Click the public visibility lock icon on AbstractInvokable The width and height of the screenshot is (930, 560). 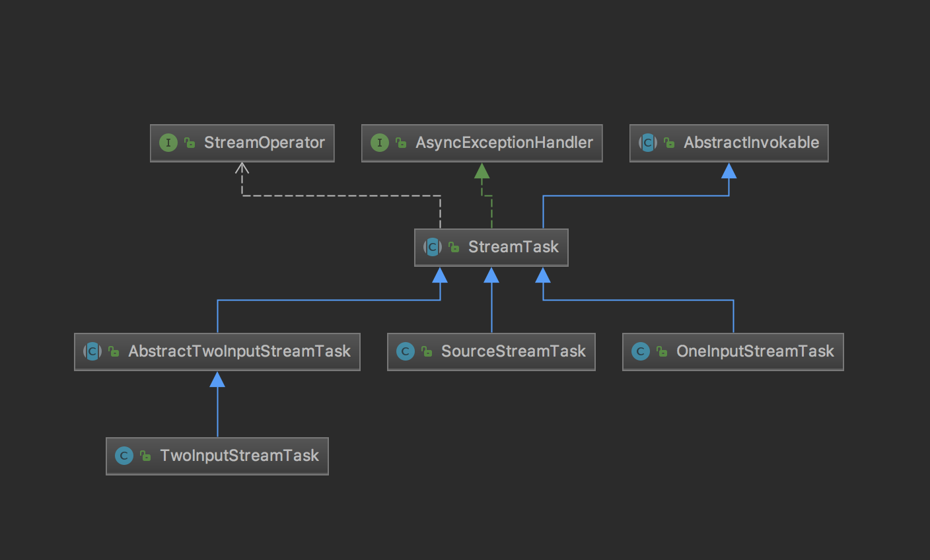(x=669, y=143)
